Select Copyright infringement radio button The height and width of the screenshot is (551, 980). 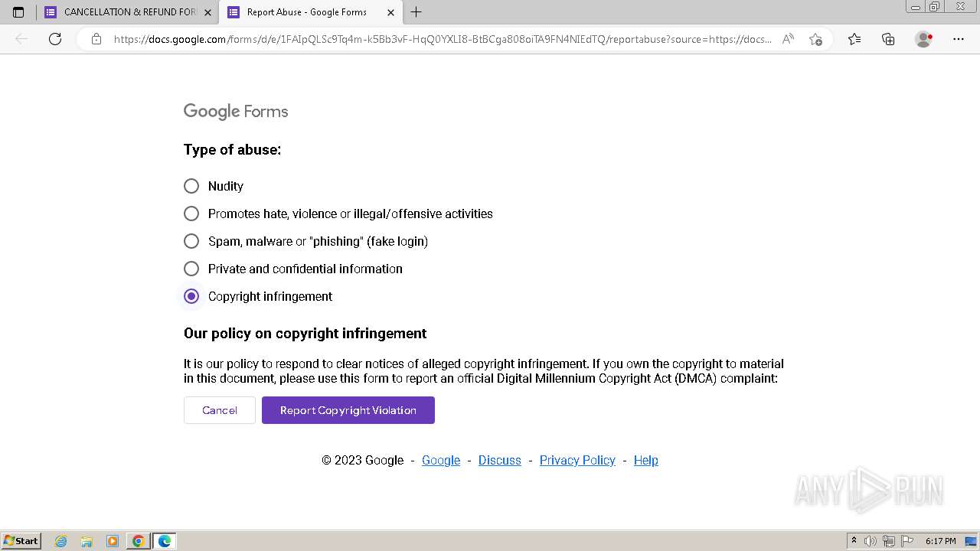(x=191, y=296)
